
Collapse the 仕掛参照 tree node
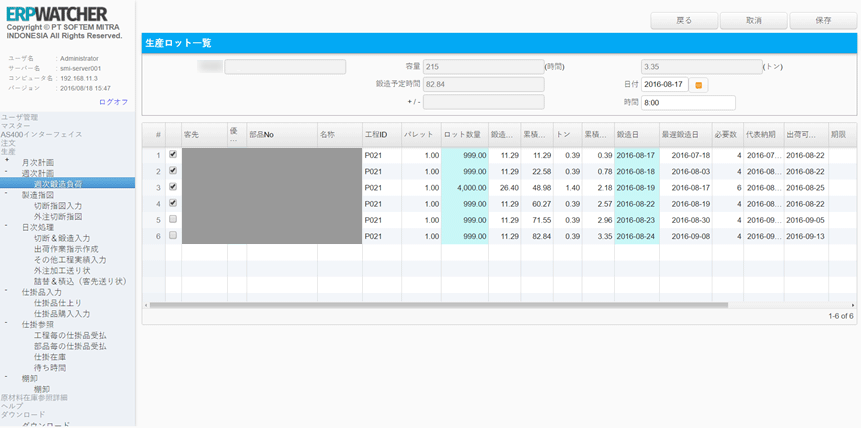pos(7,323)
